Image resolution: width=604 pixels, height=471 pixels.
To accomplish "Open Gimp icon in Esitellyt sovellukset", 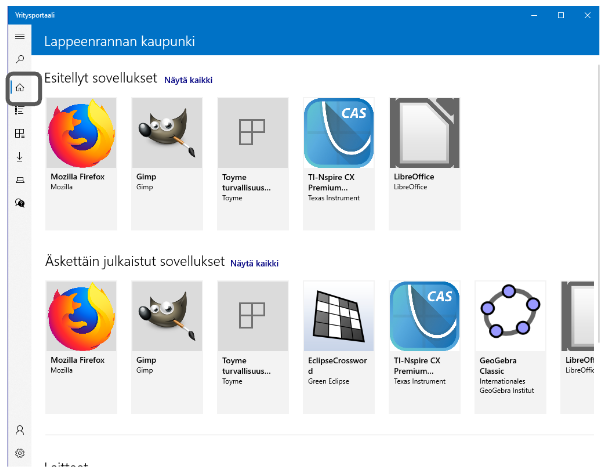I will click(167, 133).
